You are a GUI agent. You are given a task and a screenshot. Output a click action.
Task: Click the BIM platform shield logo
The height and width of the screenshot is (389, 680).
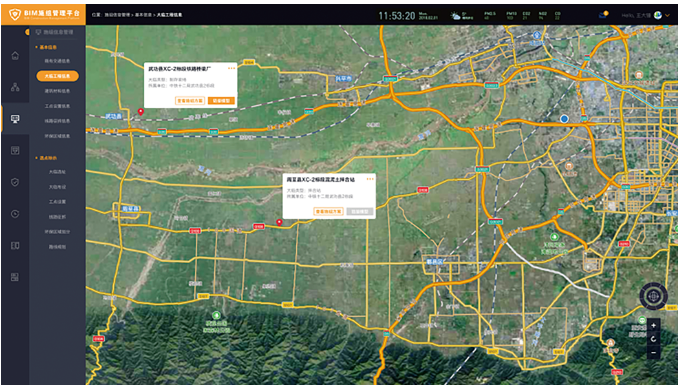tap(15, 14)
